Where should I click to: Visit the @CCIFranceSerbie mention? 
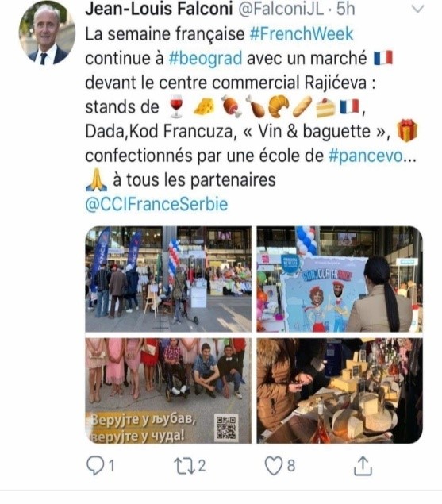coord(156,204)
